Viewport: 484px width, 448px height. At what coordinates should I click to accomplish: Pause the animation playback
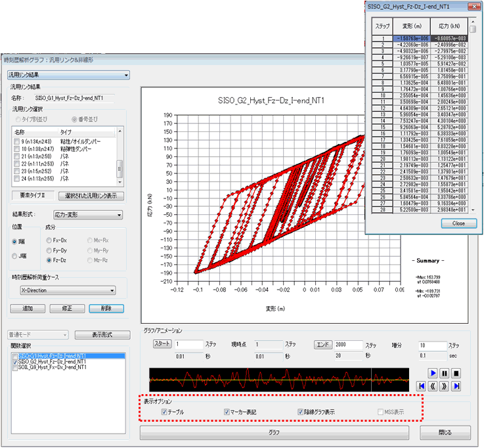point(444,373)
